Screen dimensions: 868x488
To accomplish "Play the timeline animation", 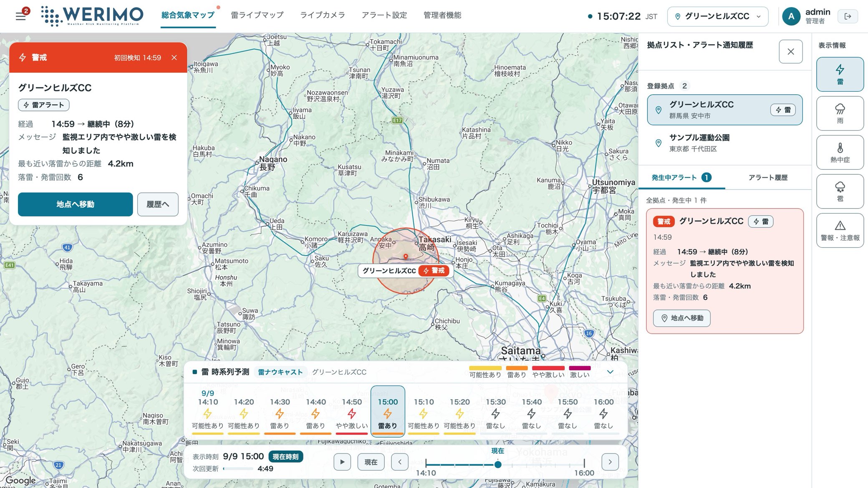I will (342, 462).
